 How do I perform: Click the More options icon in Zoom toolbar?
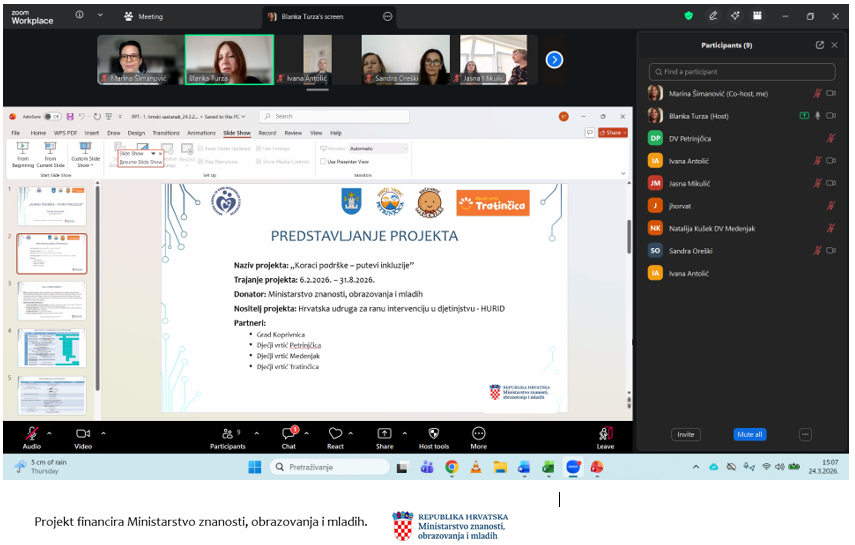pos(479,433)
